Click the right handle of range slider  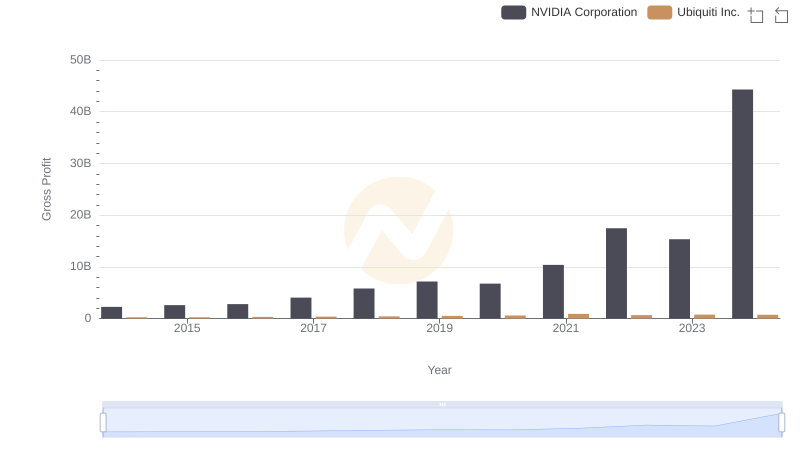pyautogui.click(x=782, y=422)
